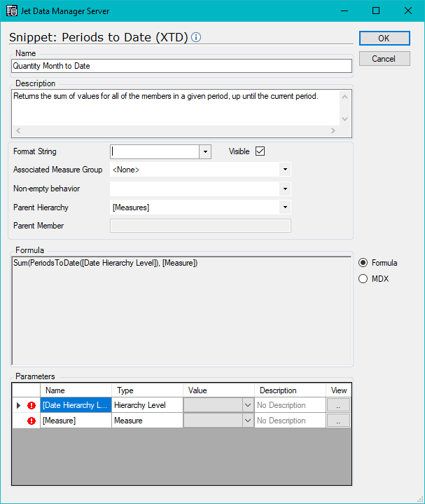Click the View column header
The image size is (425, 504).
pyautogui.click(x=339, y=390)
